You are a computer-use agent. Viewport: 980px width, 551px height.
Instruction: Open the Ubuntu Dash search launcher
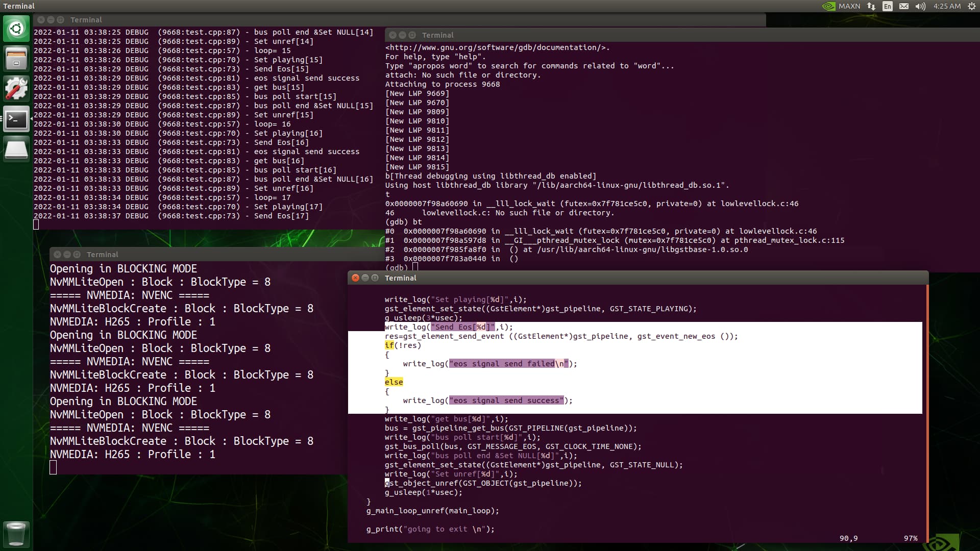[x=16, y=28]
